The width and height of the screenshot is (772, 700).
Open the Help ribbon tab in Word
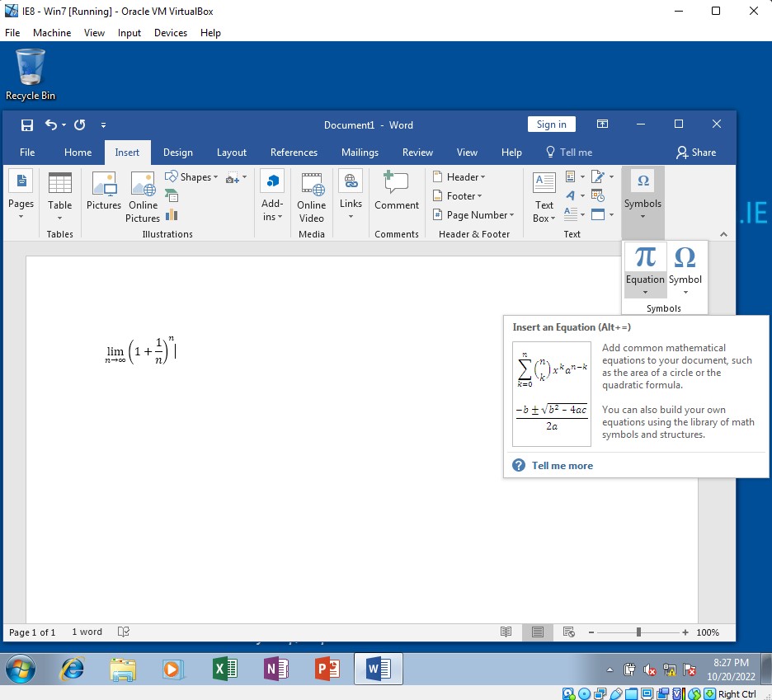point(511,153)
